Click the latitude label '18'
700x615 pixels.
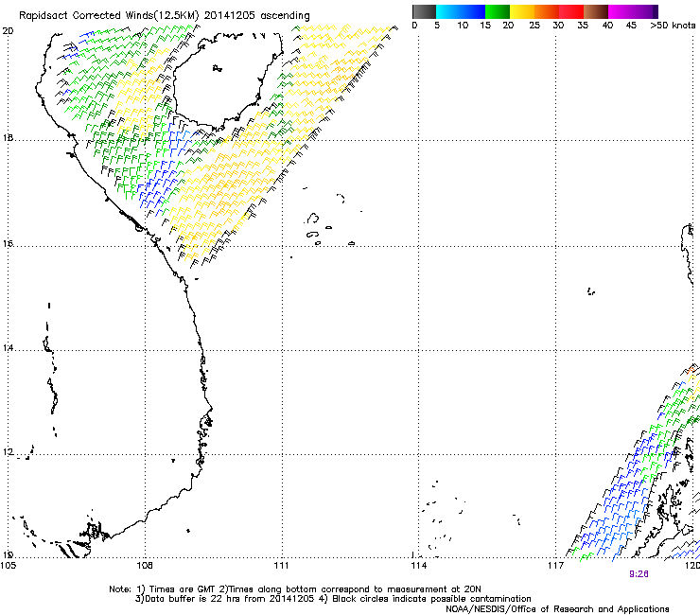pos(8,137)
